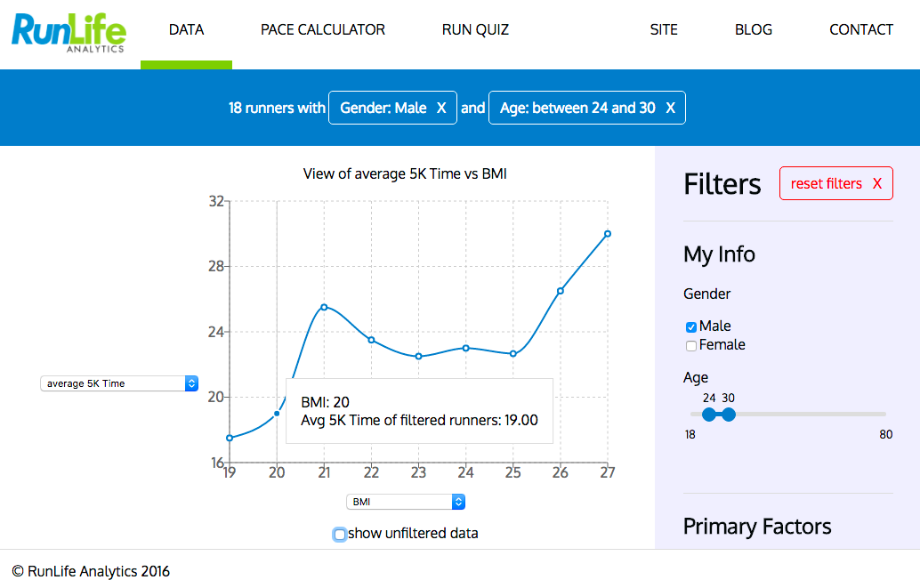Check the Female gender checkbox

691,346
